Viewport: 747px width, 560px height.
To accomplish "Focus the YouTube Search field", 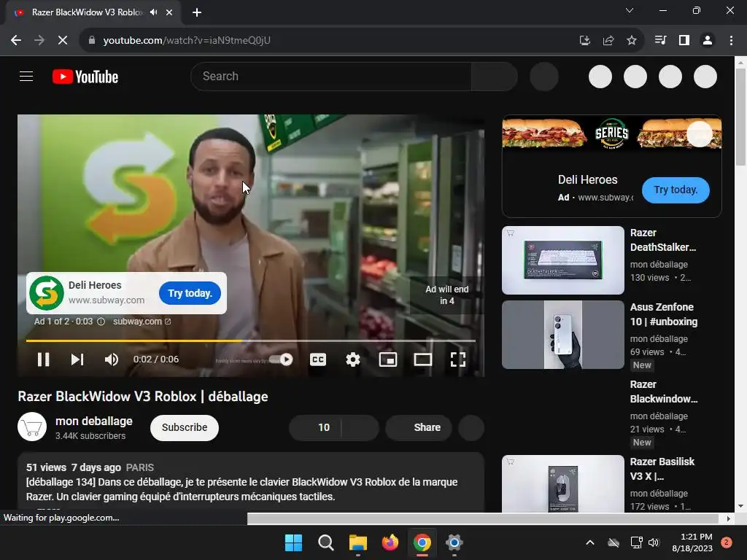I will pyautogui.click(x=331, y=76).
